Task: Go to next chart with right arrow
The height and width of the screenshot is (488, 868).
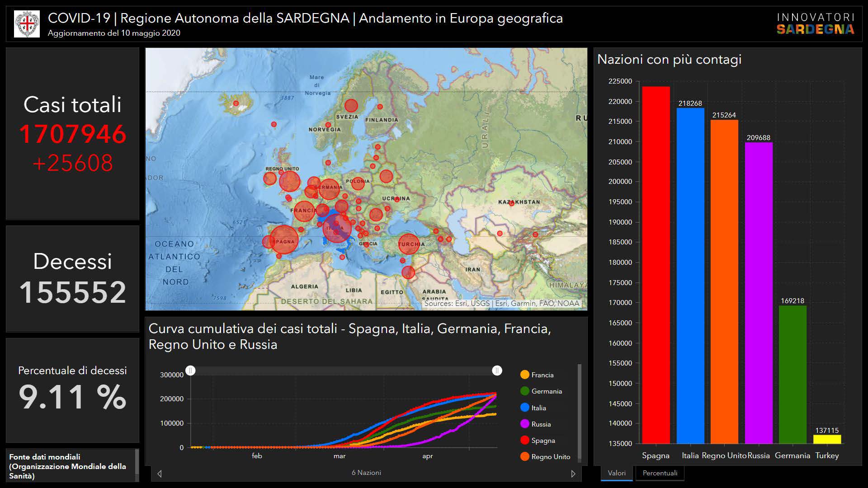Action: [573, 474]
